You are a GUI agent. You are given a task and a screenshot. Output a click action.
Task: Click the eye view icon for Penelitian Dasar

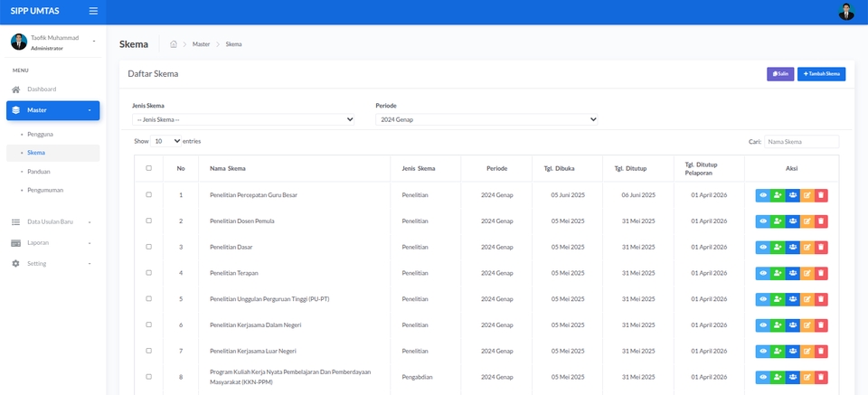point(762,247)
